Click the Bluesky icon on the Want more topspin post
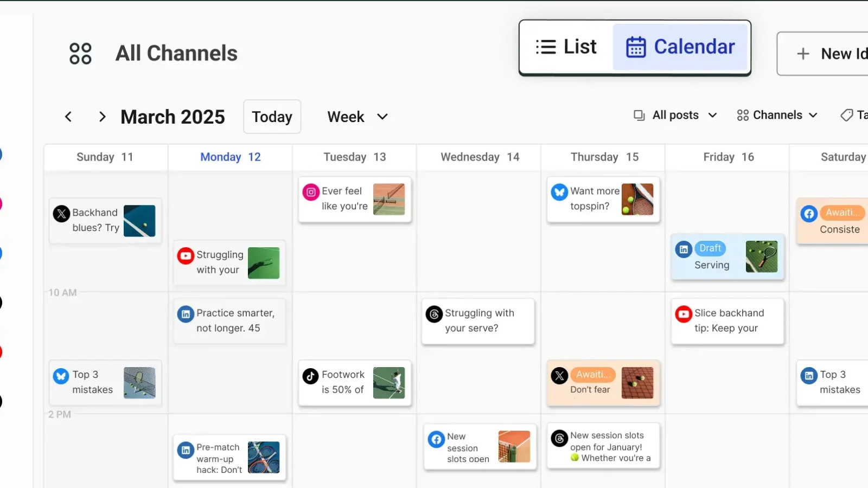Screen dimensions: 868x488 pos(559,192)
